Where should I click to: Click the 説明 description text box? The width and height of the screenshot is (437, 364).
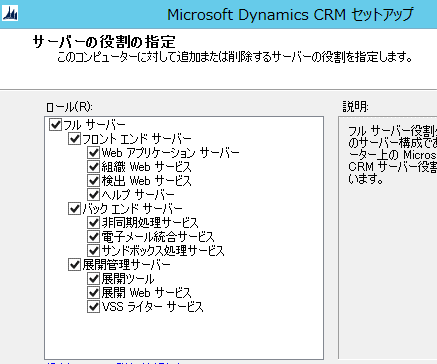(x=388, y=237)
